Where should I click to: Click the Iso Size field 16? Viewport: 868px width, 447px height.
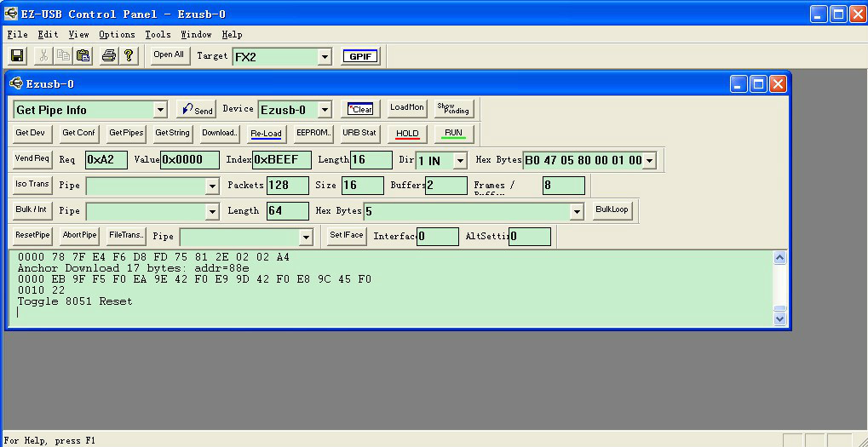[x=363, y=186]
